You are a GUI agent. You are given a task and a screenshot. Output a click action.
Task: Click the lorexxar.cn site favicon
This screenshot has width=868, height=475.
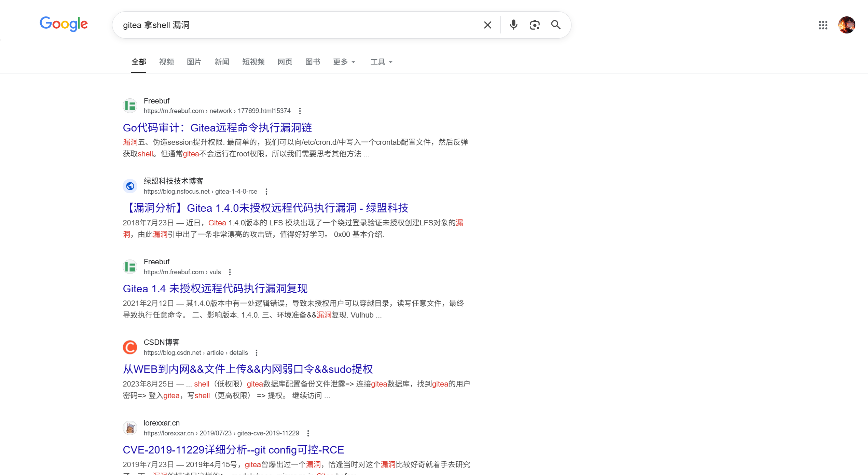click(x=130, y=428)
